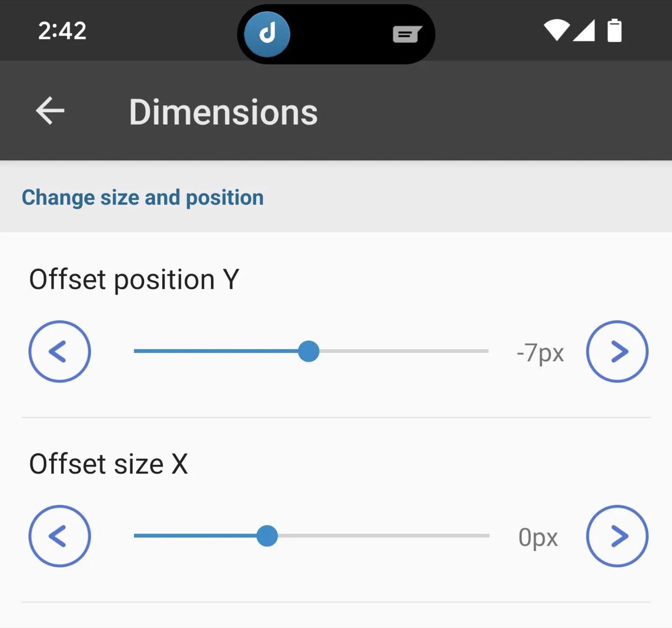This screenshot has height=628, width=672.
Task: Decrease Offset size X with the left arrow
Action: point(60,536)
